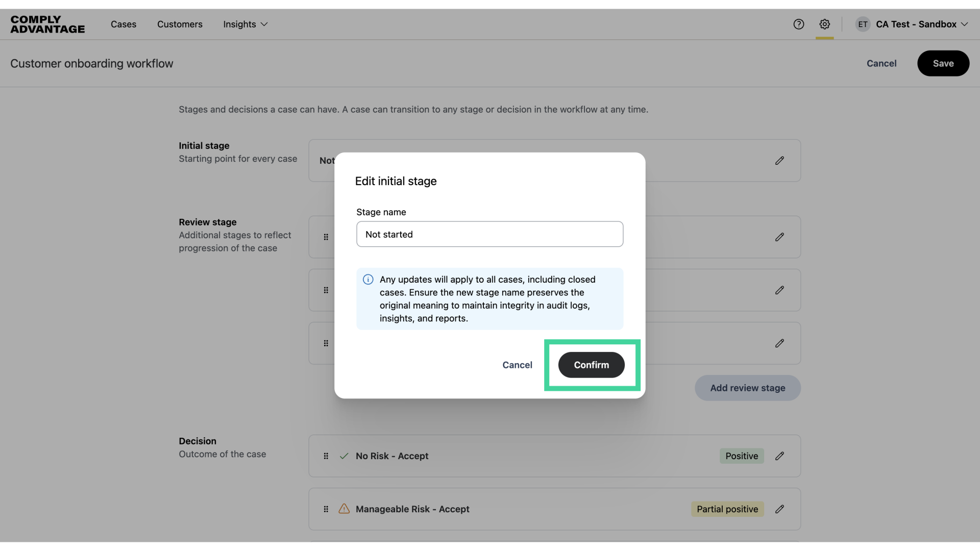Click the pencil icon on Manageable Risk - Accept
Image resolution: width=980 pixels, height=551 pixels.
click(779, 509)
